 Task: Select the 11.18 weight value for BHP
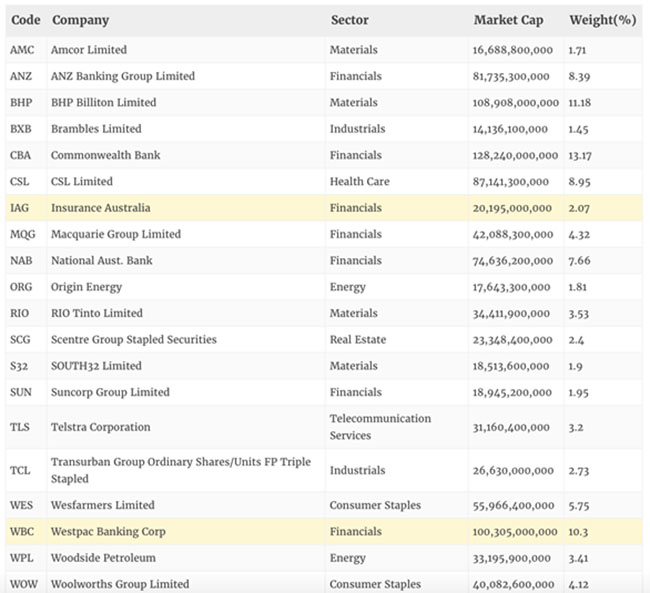pyautogui.click(x=581, y=103)
